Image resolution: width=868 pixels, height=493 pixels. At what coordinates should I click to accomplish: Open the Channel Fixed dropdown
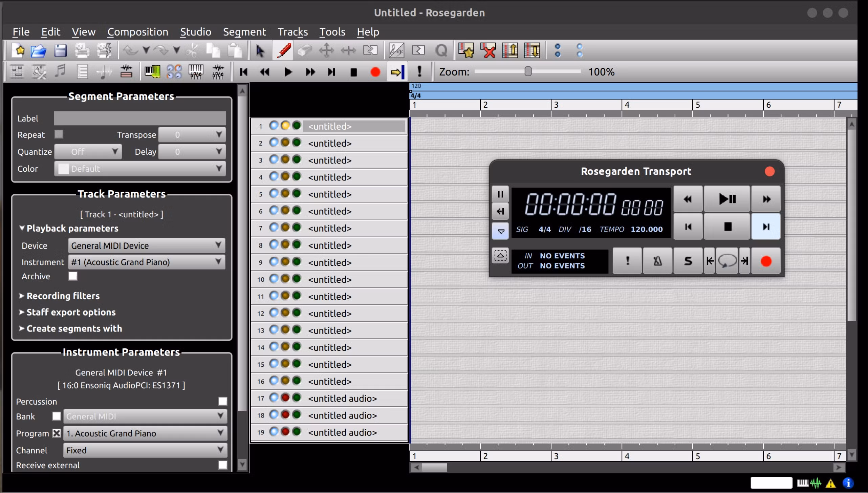145,450
